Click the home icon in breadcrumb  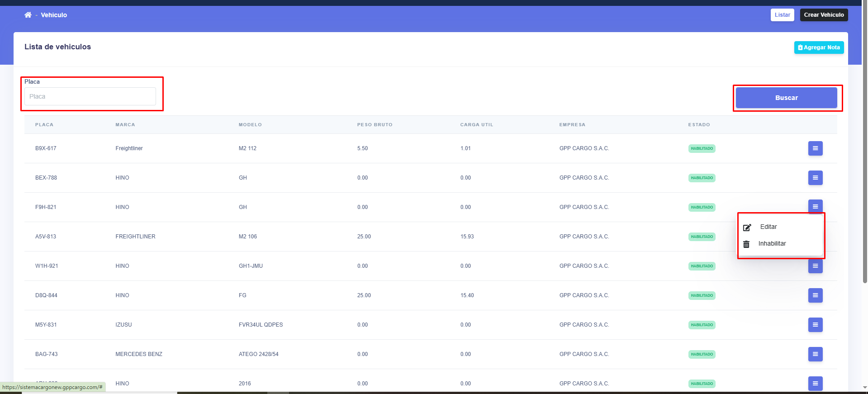(x=28, y=15)
